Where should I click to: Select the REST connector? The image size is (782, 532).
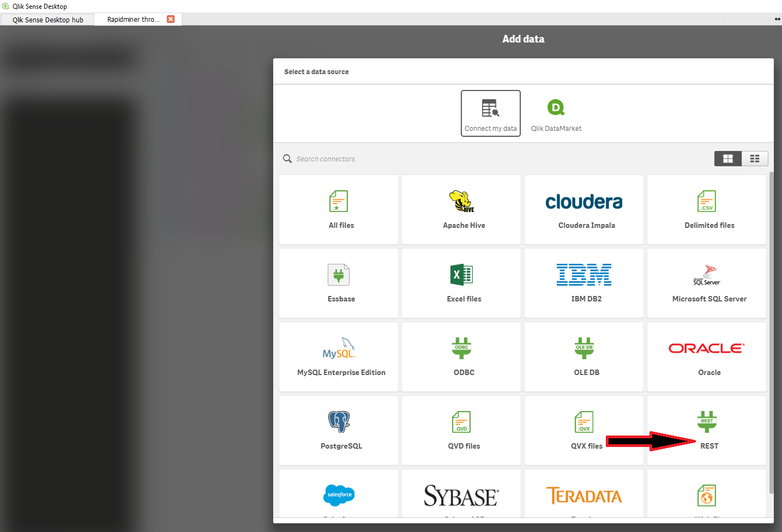coord(707,430)
